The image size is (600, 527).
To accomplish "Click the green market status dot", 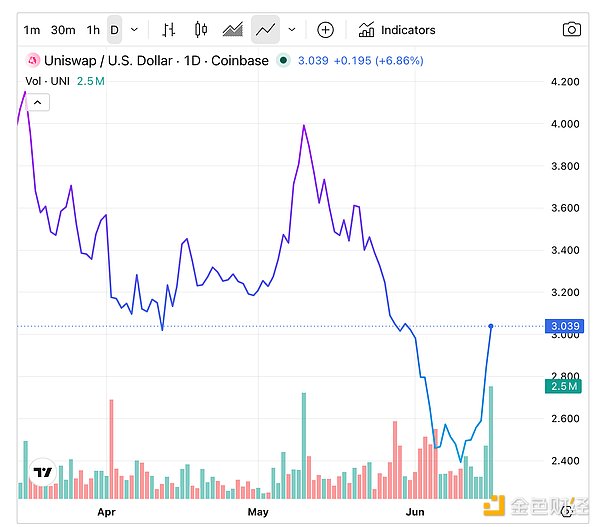I will (x=284, y=60).
